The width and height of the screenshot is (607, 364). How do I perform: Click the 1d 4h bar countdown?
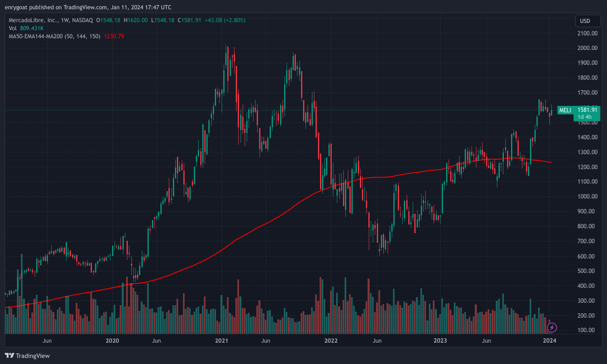pyautogui.click(x=584, y=117)
